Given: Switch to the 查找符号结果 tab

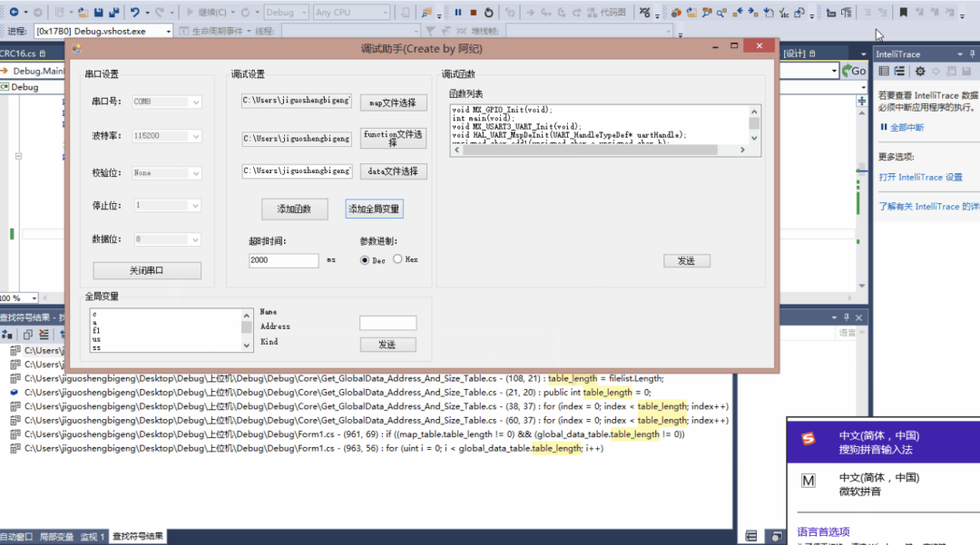Looking at the screenshot, I should [137, 535].
